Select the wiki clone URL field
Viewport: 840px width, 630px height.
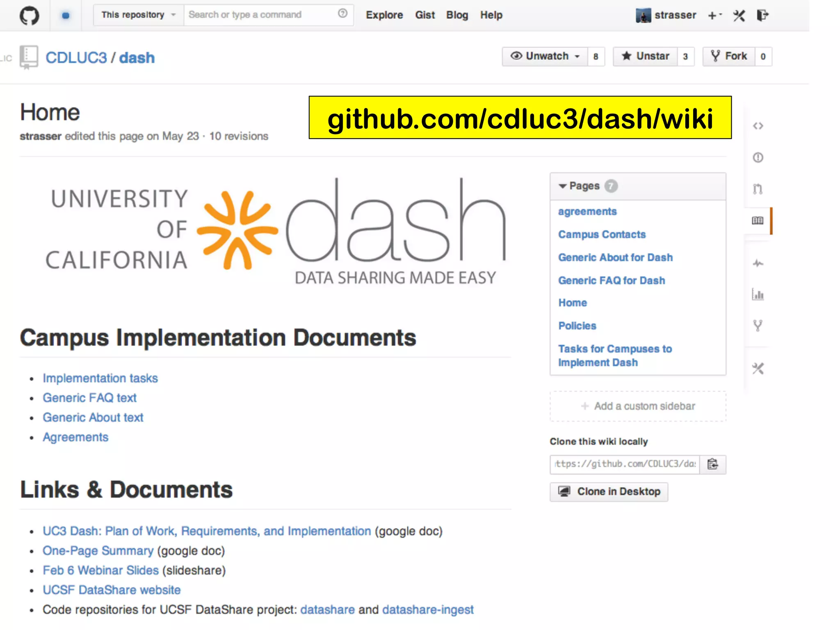[625, 464]
